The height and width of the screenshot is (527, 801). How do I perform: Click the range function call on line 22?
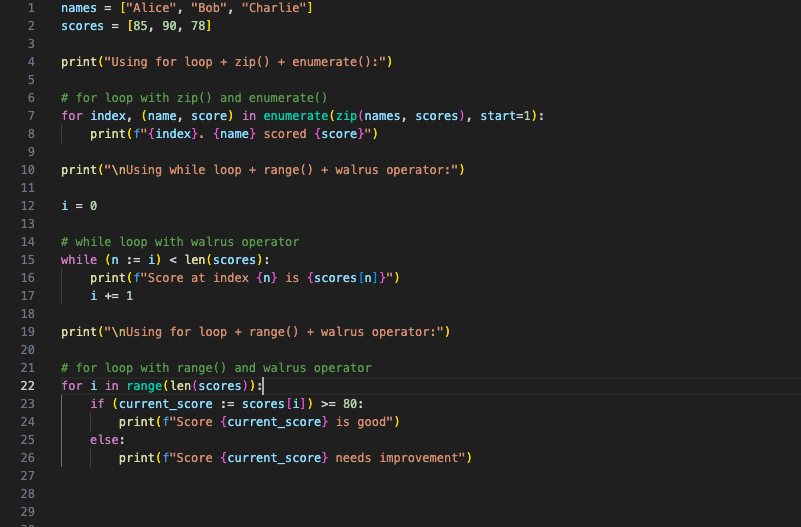(144, 386)
